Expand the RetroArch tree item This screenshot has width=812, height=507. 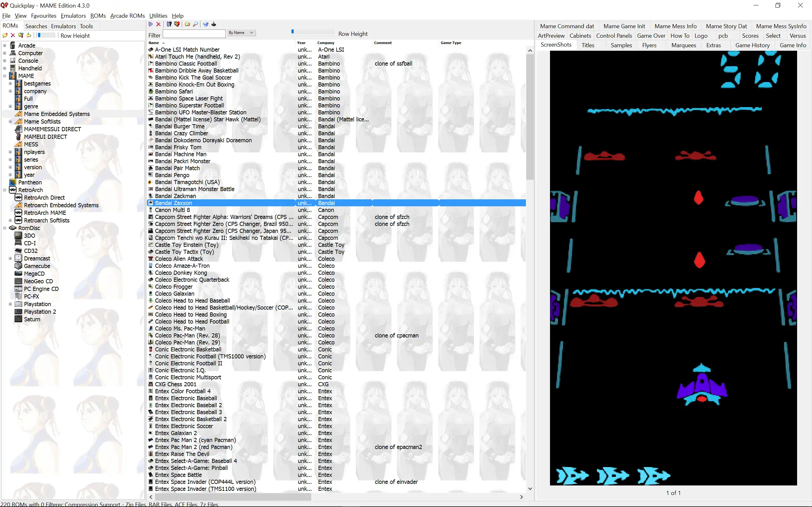point(4,190)
